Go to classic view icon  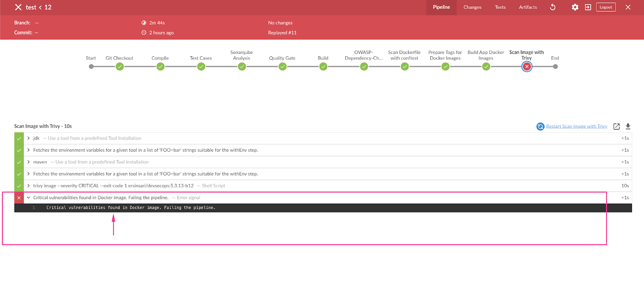[588, 7]
